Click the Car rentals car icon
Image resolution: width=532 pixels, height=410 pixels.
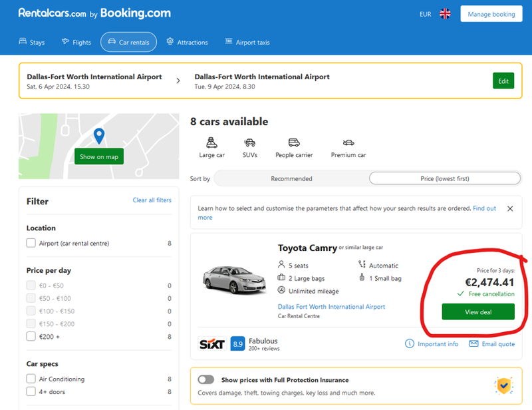tap(112, 41)
